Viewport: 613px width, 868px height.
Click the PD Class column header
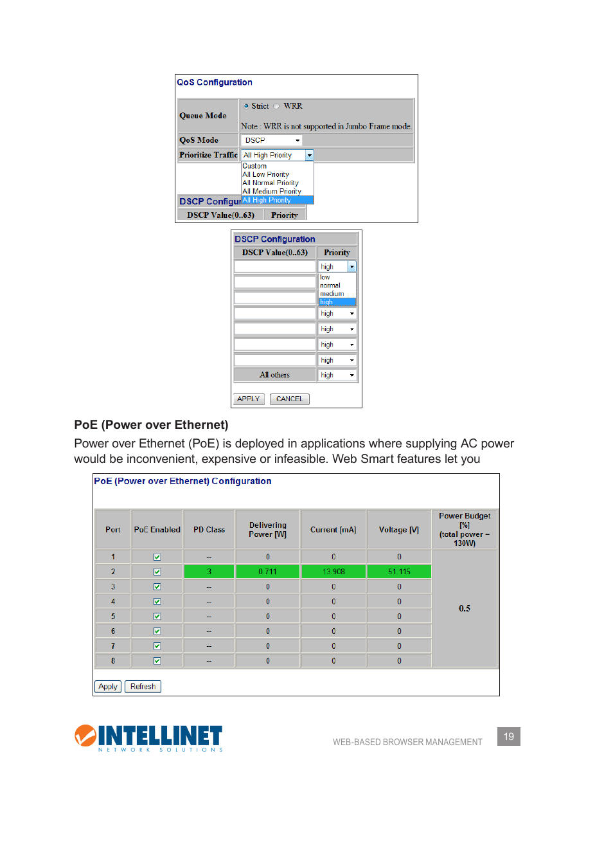pyautogui.click(x=209, y=530)
